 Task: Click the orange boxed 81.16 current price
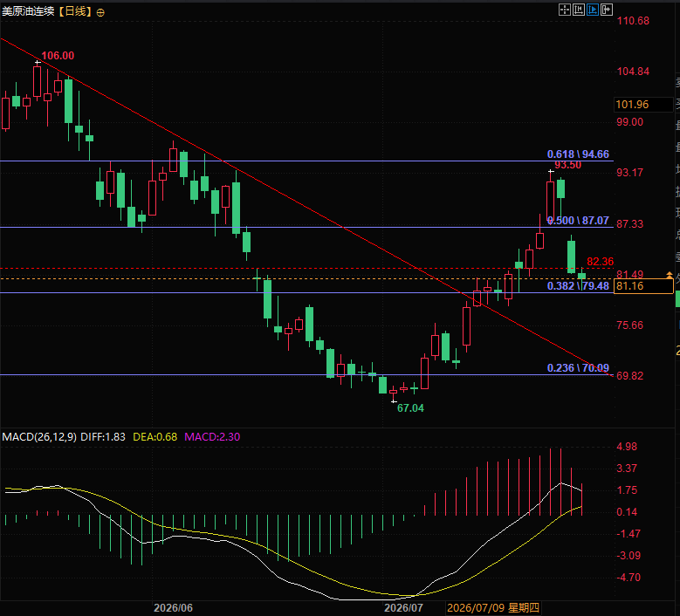coord(643,286)
